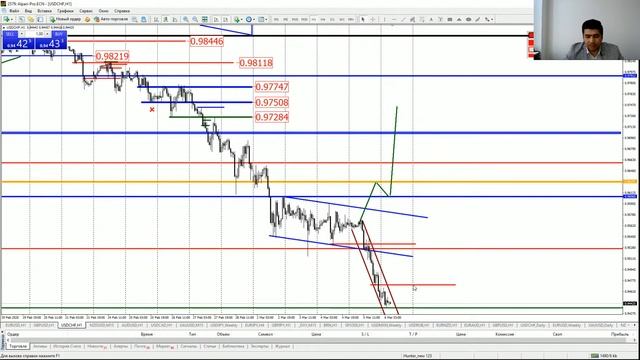This screenshot has height=360, width=640.
Task: Switch timeframe to M15
Action: (295, 19)
